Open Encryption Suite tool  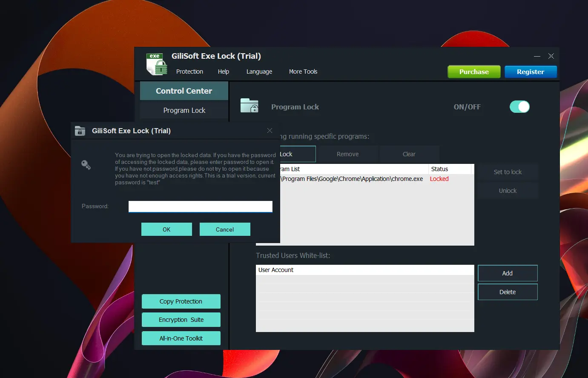[181, 320]
